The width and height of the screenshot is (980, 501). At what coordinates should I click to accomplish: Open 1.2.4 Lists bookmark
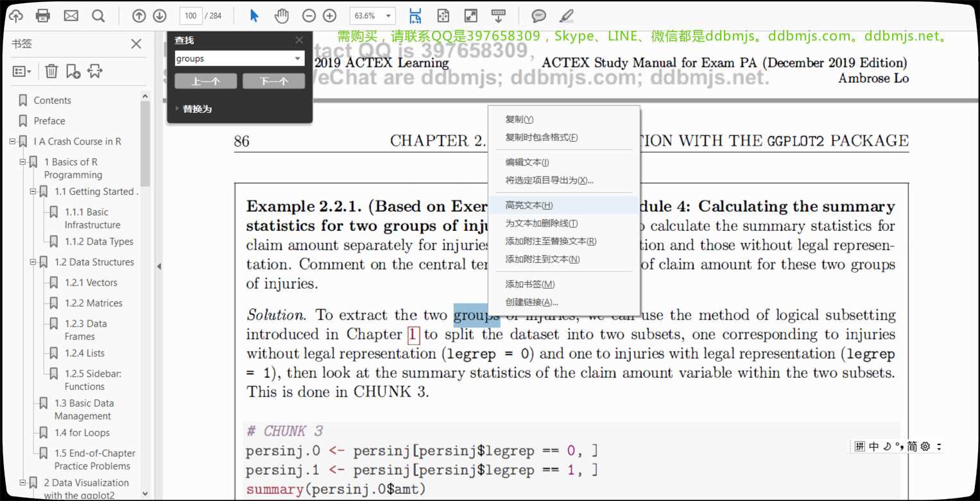(x=84, y=353)
